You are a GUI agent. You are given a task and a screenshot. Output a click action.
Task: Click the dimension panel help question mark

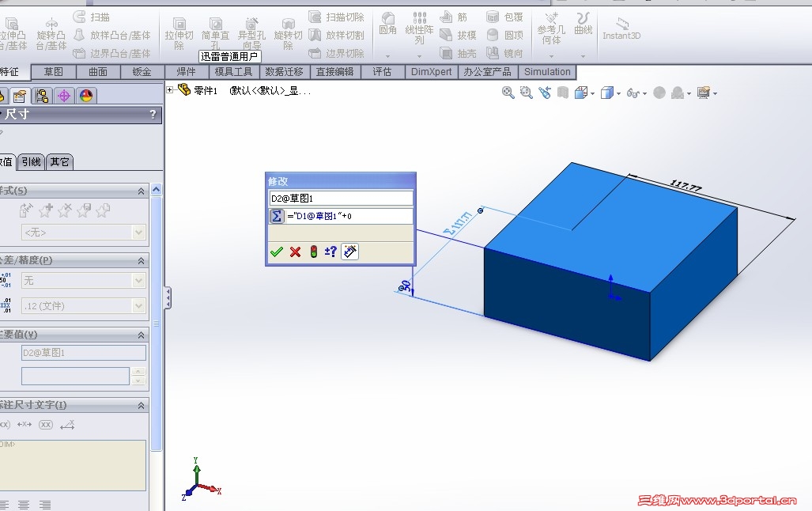point(153,115)
